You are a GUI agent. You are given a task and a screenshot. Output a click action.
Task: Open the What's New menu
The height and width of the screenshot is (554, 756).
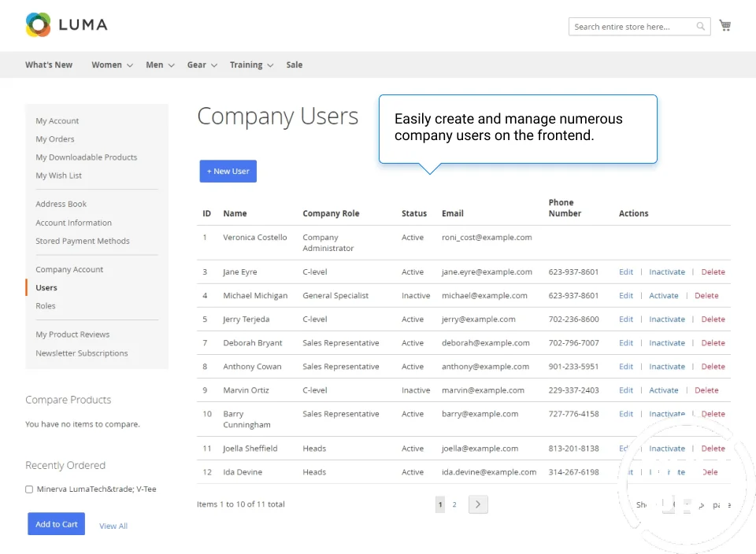49,65
